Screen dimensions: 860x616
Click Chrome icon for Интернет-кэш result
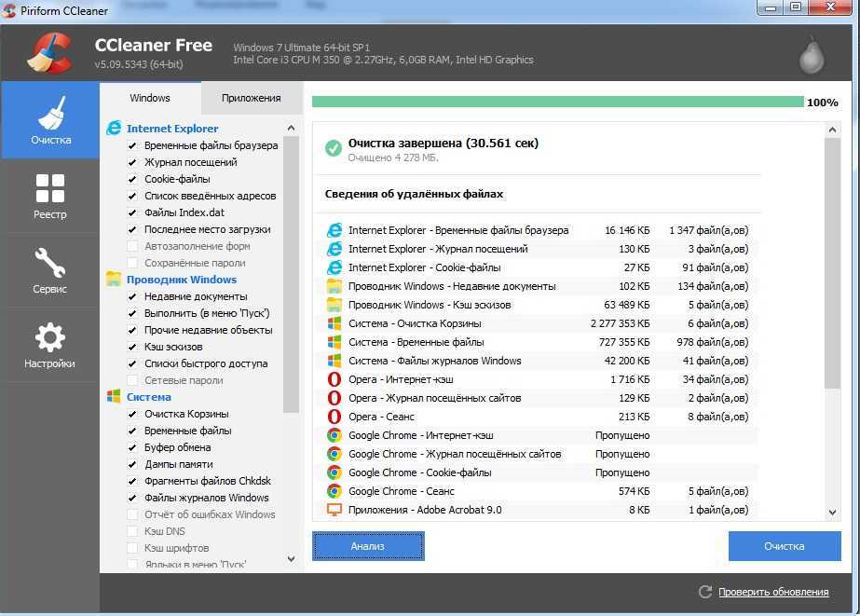coord(334,435)
